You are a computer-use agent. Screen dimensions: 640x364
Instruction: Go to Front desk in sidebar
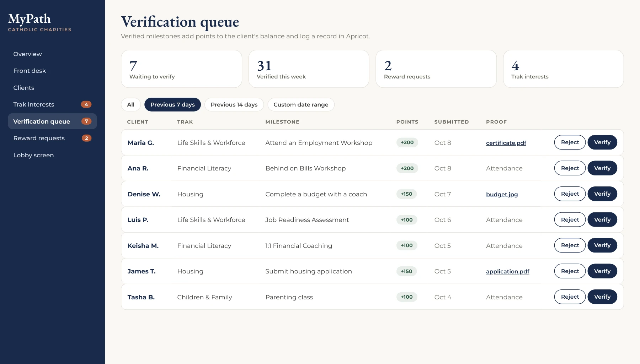(x=52, y=71)
